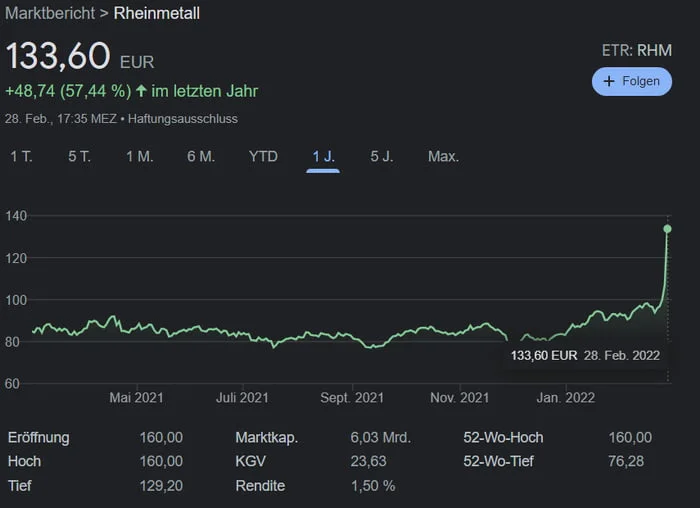
Task: Click the Nov. 2021 axis label
Action: 459,398
